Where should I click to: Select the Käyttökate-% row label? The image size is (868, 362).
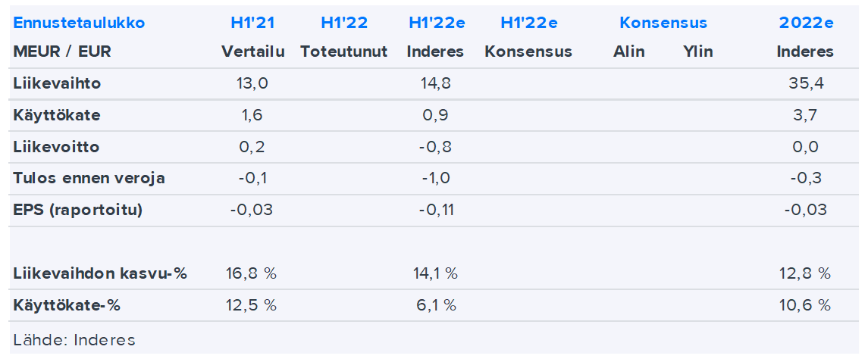click(67, 305)
